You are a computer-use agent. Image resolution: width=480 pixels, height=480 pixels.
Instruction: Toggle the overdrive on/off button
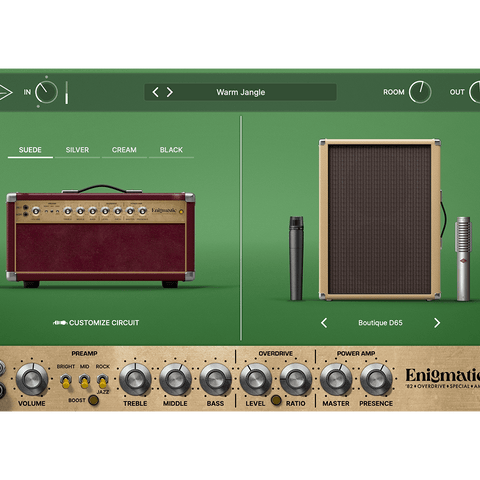[276, 400]
